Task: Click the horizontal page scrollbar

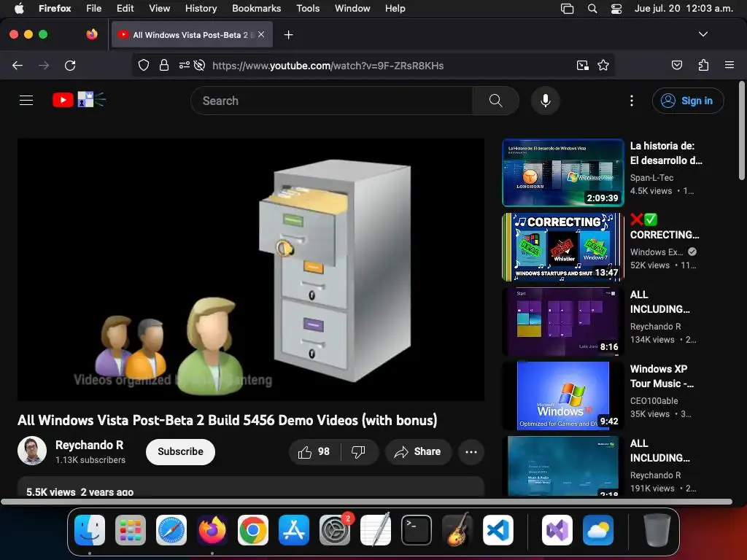Action: tap(366, 502)
